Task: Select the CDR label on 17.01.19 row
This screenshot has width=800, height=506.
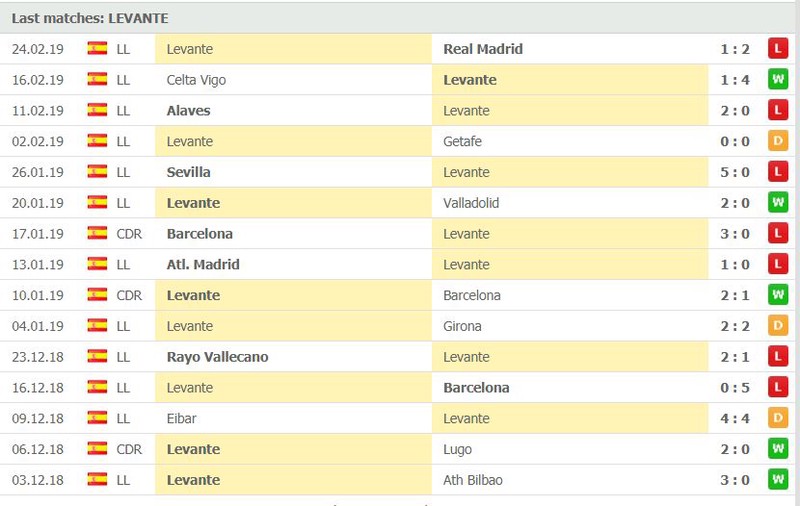Action: [130, 234]
